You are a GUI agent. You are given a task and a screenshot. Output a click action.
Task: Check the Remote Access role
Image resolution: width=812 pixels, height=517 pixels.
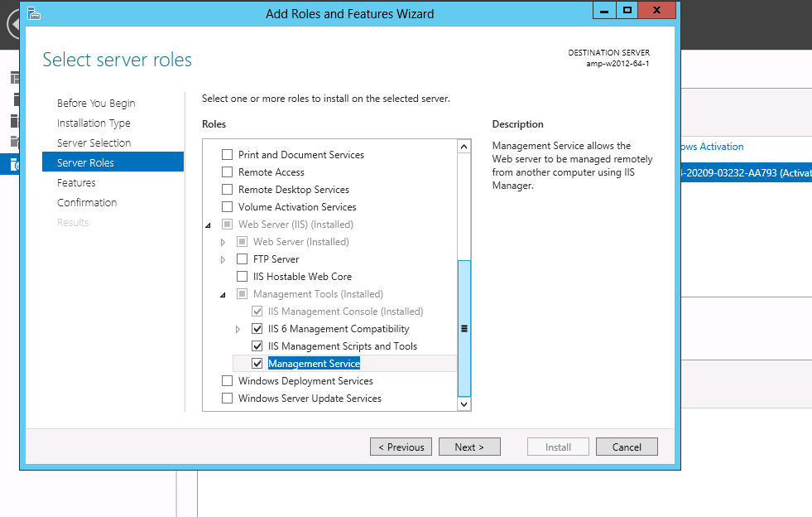(227, 172)
